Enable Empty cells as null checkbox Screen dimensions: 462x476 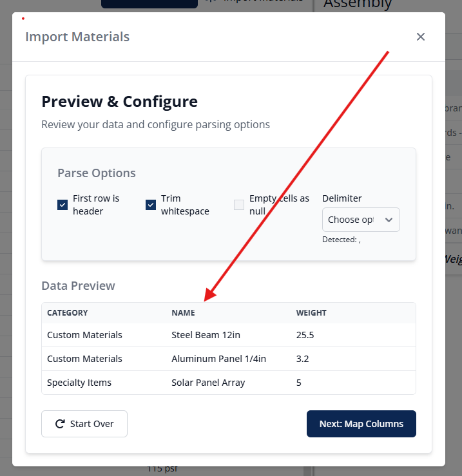[x=239, y=205]
